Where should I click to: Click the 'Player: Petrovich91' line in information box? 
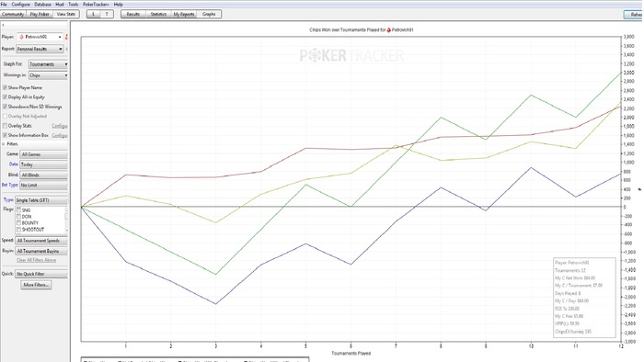pos(571,263)
